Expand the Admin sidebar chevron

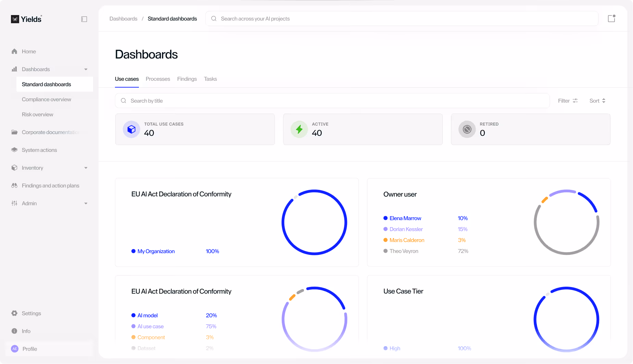coord(86,203)
